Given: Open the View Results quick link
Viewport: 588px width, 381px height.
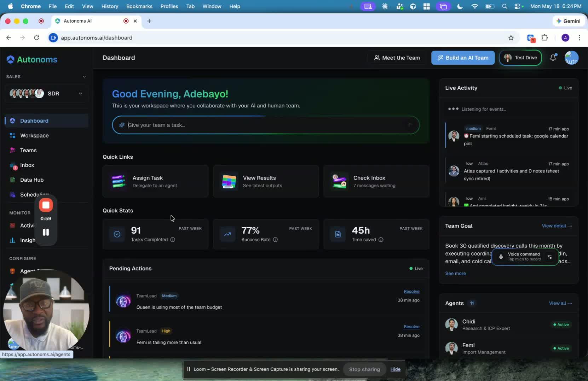Looking at the screenshot, I should pyautogui.click(x=266, y=181).
